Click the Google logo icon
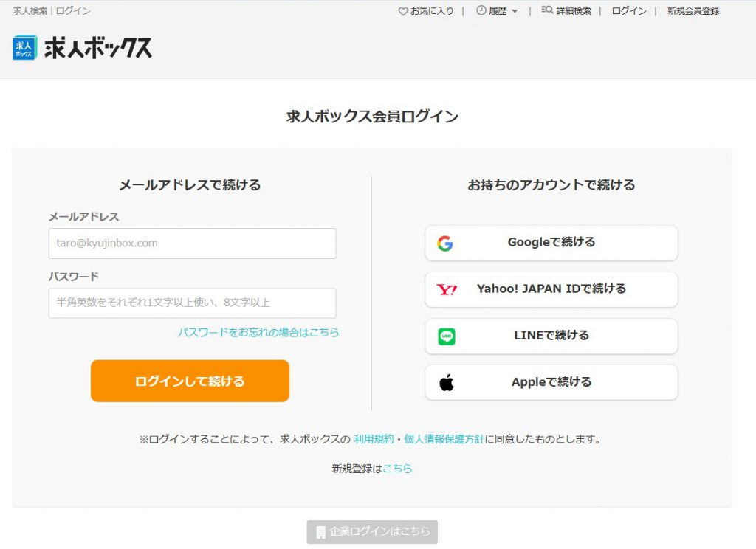756x549 pixels. (445, 244)
